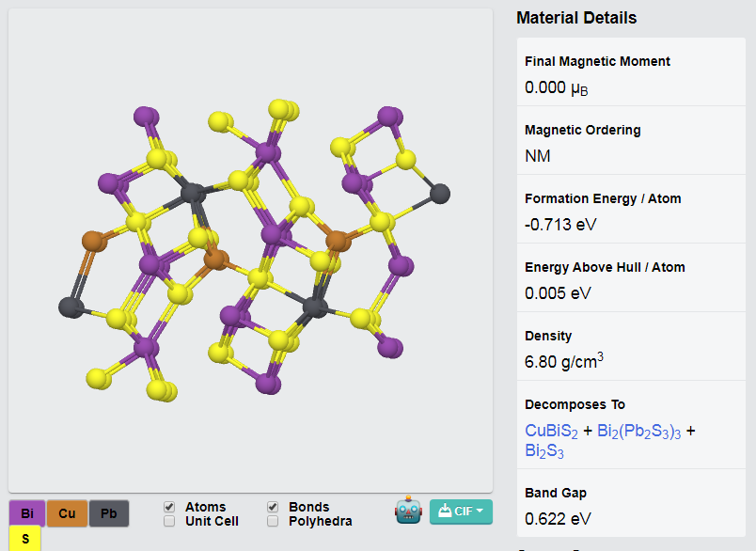The height and width of the screenshot is (551, 756).
Task: Turn on the Polyhedra checkbox
Action: (273, 521)
